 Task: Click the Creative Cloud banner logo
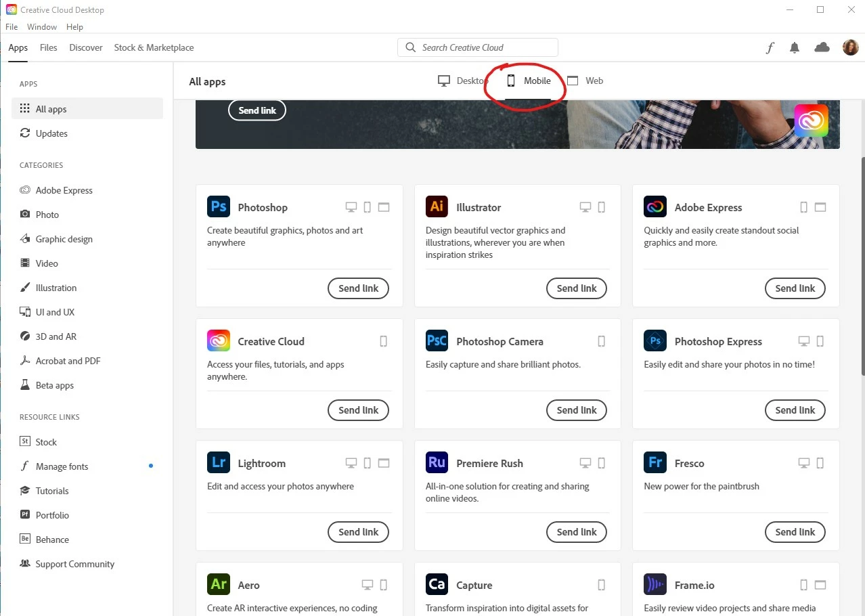pyautogui.click(x=811, y=120)
